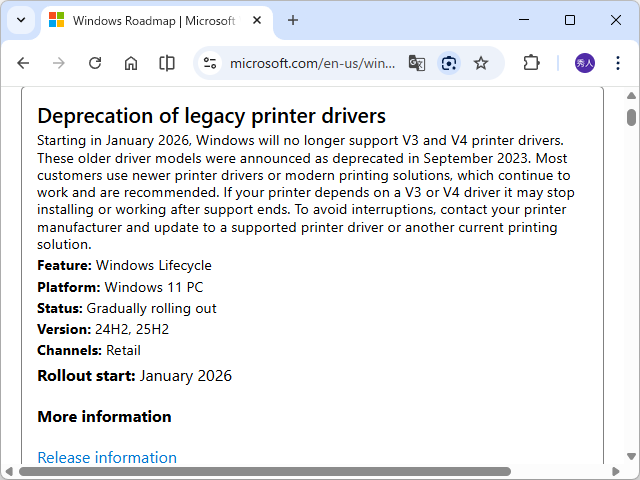
Task: Close the Windows Roadmap tab
Action: point(257,20)
